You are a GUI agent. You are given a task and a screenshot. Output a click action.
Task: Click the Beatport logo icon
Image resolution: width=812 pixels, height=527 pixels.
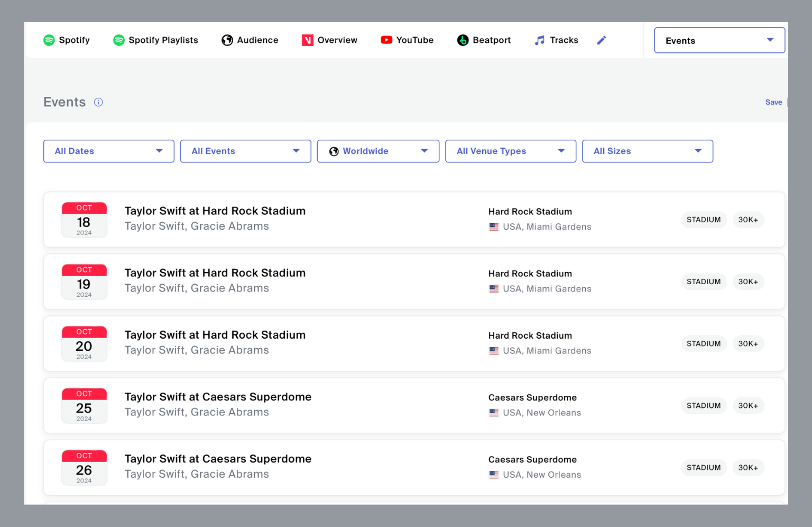(463, 40)
